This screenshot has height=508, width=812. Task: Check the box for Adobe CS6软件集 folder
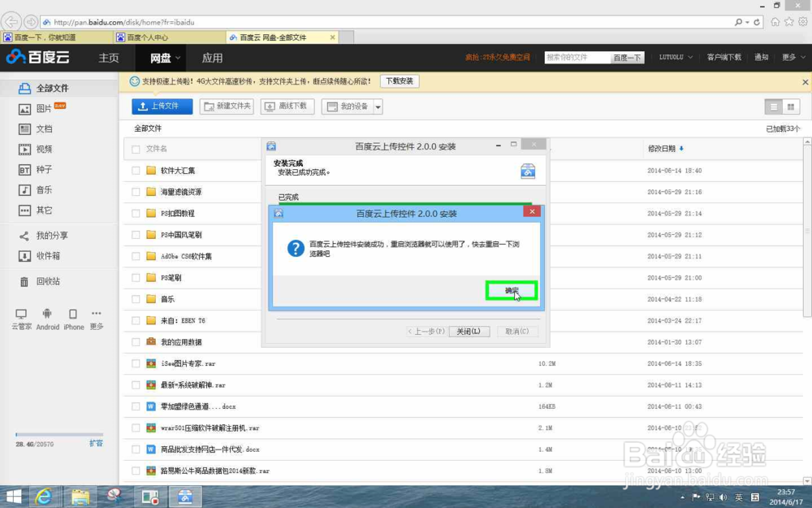136,256
